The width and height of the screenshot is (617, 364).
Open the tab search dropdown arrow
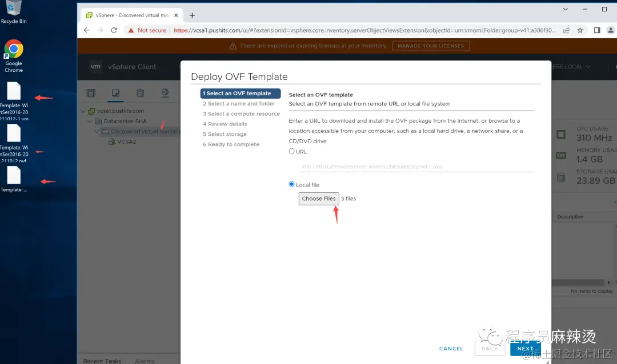click(566, 9)
